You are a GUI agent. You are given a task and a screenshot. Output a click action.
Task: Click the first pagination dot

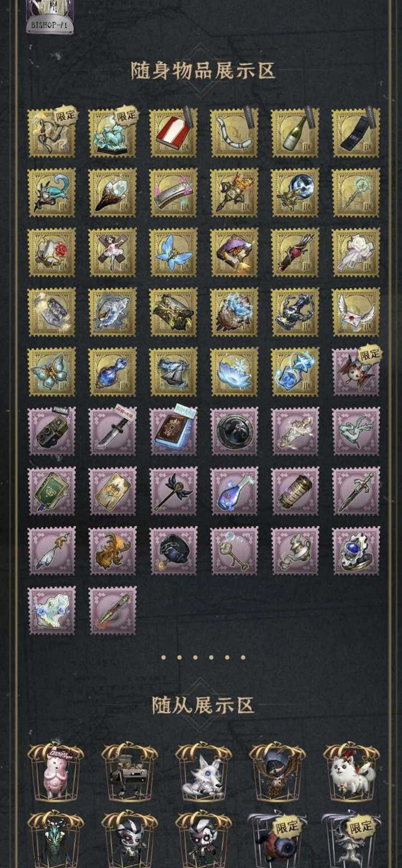(x=163, y=658)
